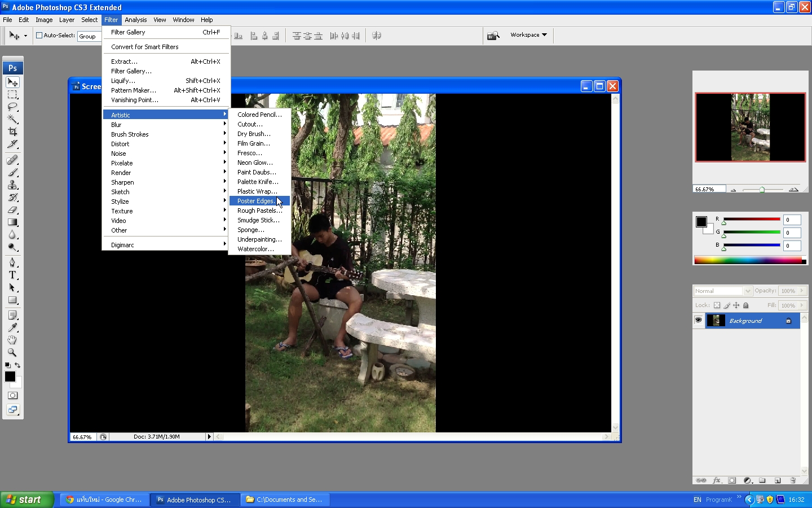
Task: Select the History Brush tool
Action: 12,198
